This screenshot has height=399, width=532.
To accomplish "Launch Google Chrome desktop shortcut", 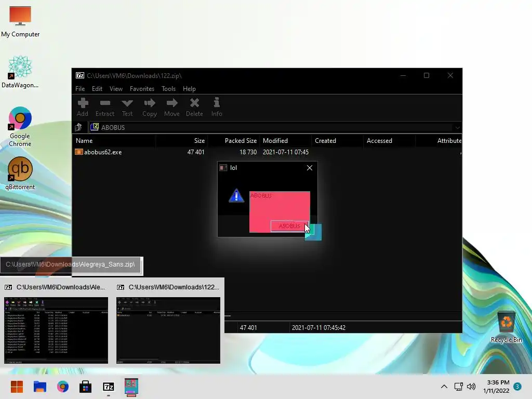I will pyautogui.click(x=20, y=127).
